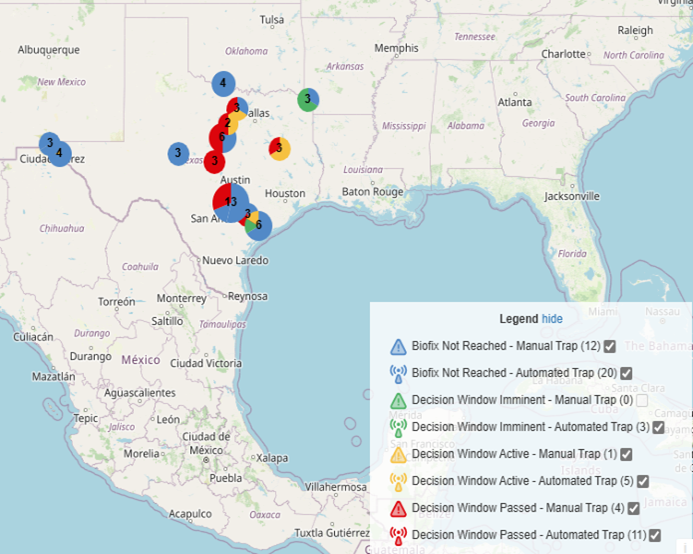693x554 pixels.
Task: Click the blue Biofix Automated Trap signal icon
Action: pos(398,373)
